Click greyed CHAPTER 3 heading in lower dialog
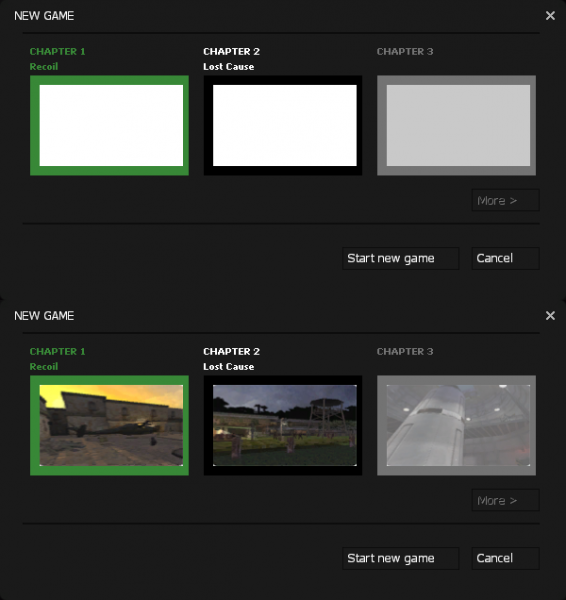The image size is (566, 600). [405, 352]
